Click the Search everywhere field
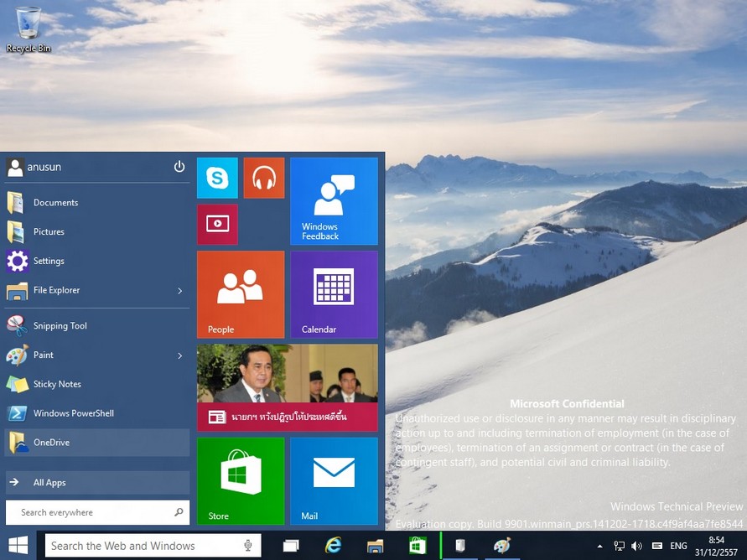The image size is (747, 560). pyautogui.click(x=97, y=512)
